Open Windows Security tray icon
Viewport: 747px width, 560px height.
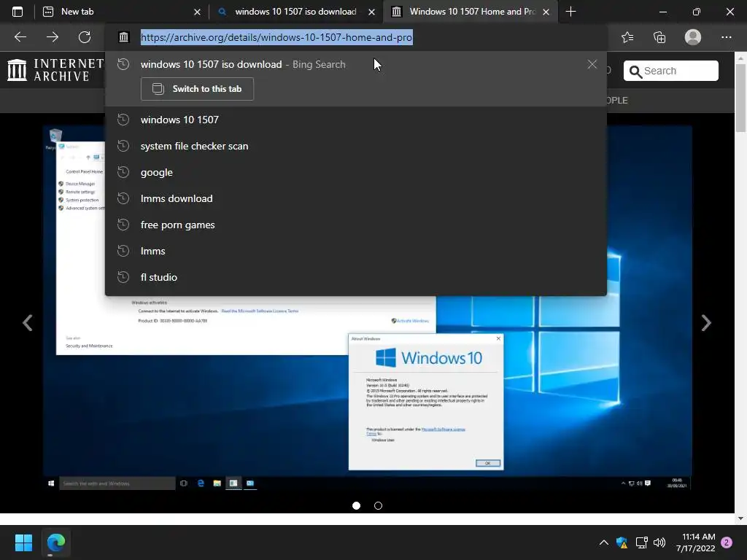(x=622, y=542)
